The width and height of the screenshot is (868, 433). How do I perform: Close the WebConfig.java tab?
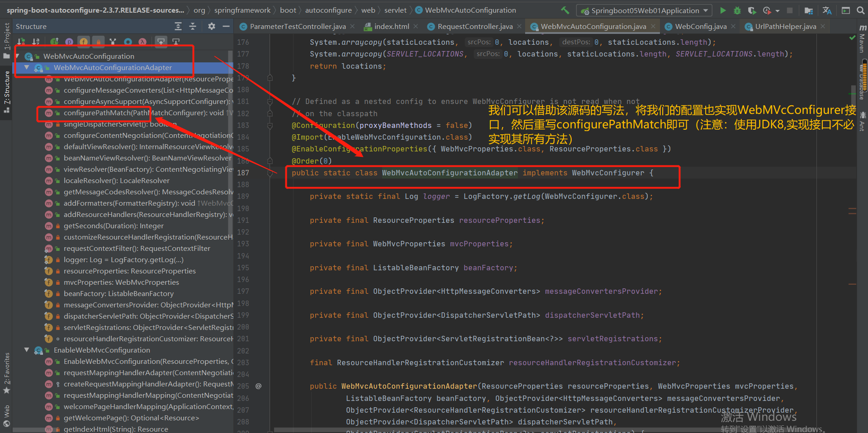click(733, 26)
